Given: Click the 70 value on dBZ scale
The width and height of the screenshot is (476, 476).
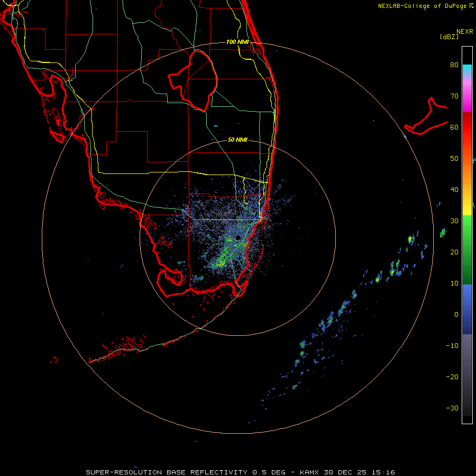Looking at the screenshot, I should 454,96.
